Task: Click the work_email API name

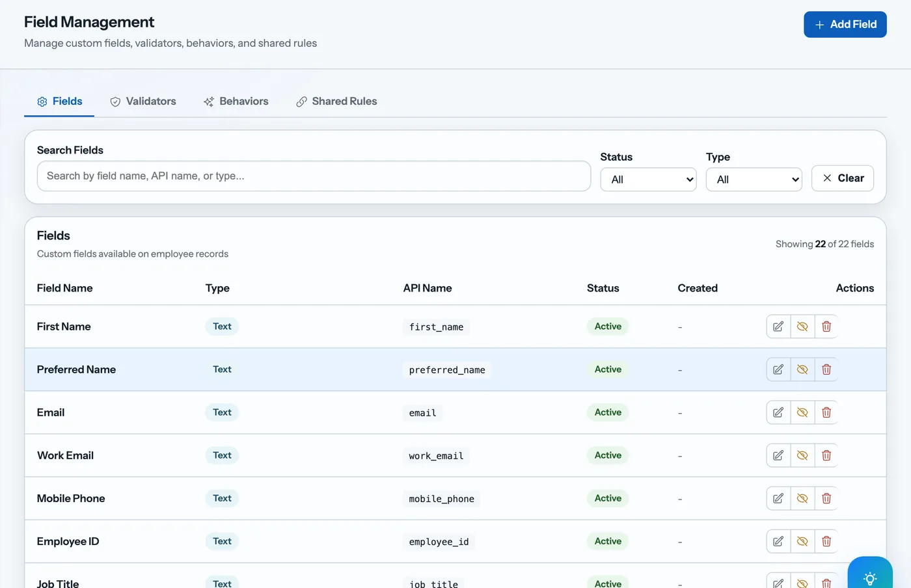Action: point(436,456)
